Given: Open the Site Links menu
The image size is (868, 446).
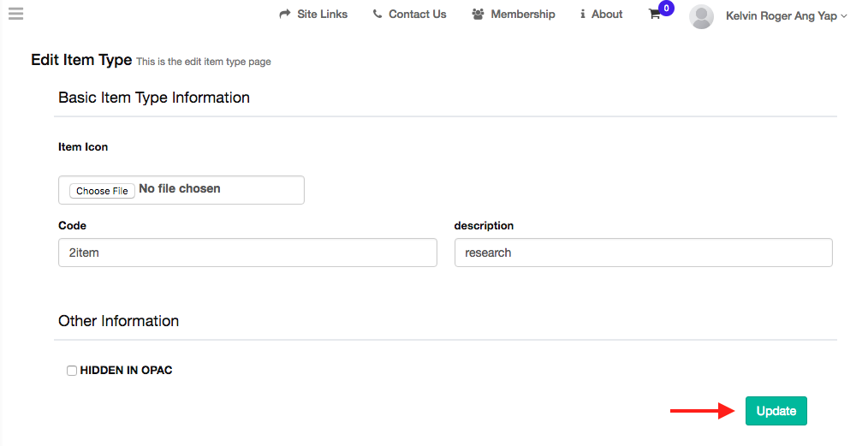Looking at the screenshot, I should [x=322, y=14].
